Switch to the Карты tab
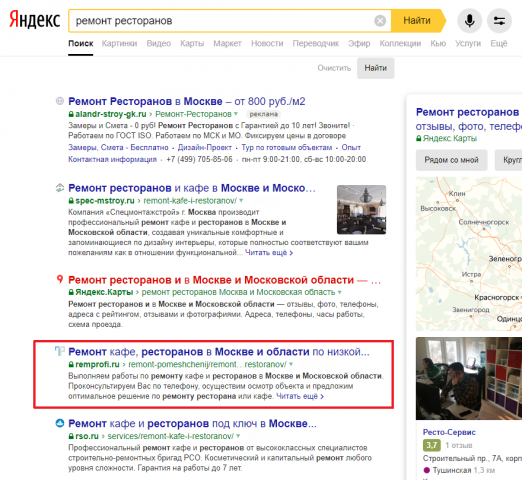The image size is (522, 480). coord(192,43)
